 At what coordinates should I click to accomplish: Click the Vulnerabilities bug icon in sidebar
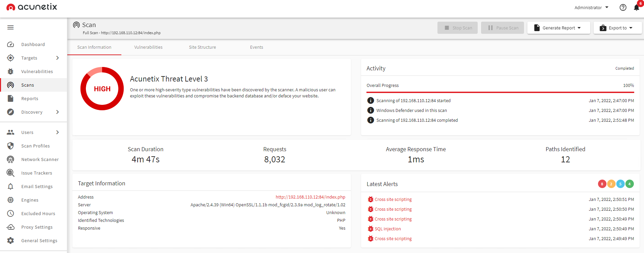tap(10, 71)
